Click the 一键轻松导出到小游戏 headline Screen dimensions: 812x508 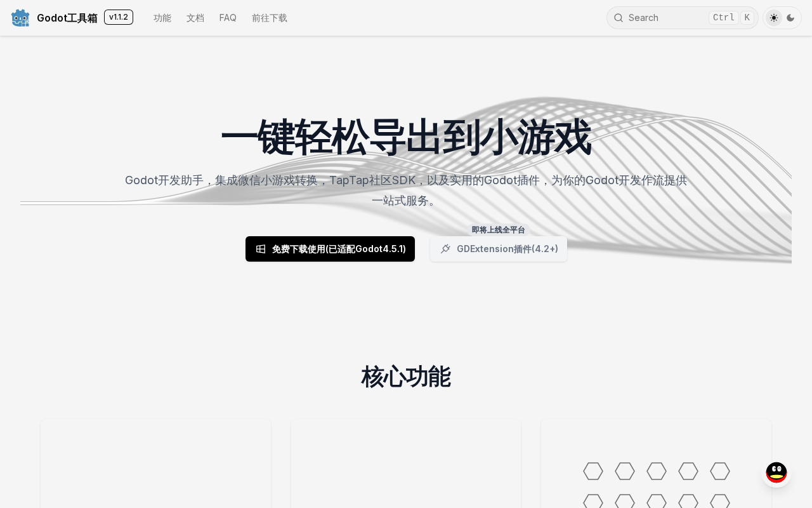pyautogui.click(x=406, y=138)
